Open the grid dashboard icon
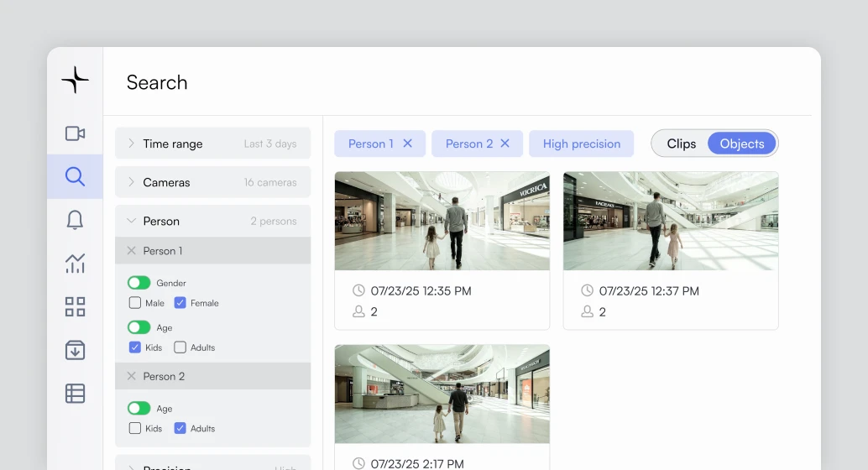This screenshot has width=868, height=470. 76,306
